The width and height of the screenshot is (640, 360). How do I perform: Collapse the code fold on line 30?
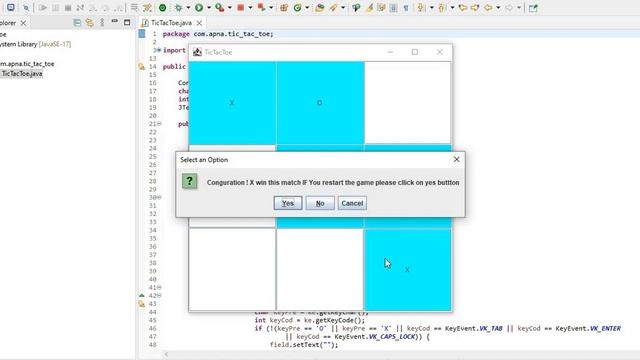coord(159,197)
